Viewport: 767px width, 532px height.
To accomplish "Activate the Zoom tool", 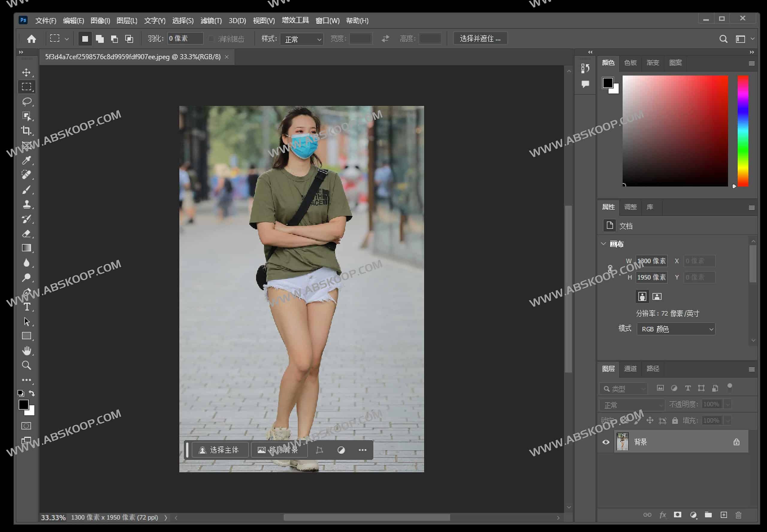I will point(27,365).
